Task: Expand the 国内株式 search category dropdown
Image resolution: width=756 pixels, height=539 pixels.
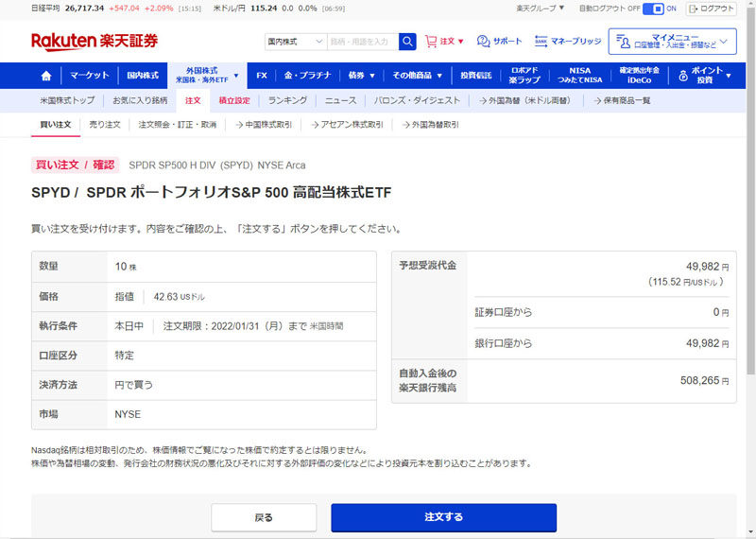Action: tap(295, 42)
